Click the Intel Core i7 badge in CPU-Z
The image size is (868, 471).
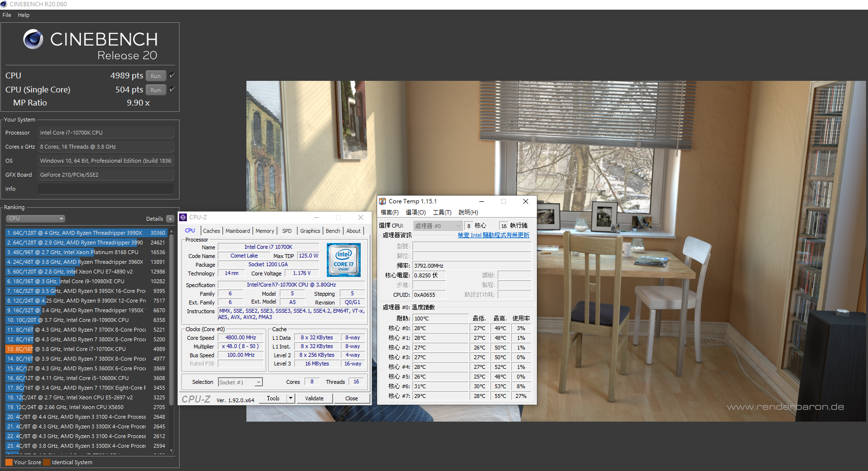pyautogui.click(x=344, y=260)
